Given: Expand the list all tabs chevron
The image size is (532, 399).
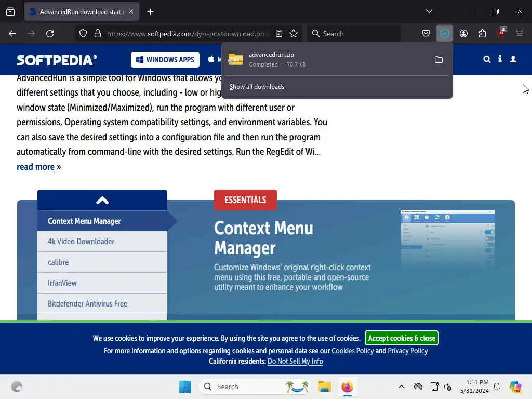Looking at the screenshot, I should point(429,11).
